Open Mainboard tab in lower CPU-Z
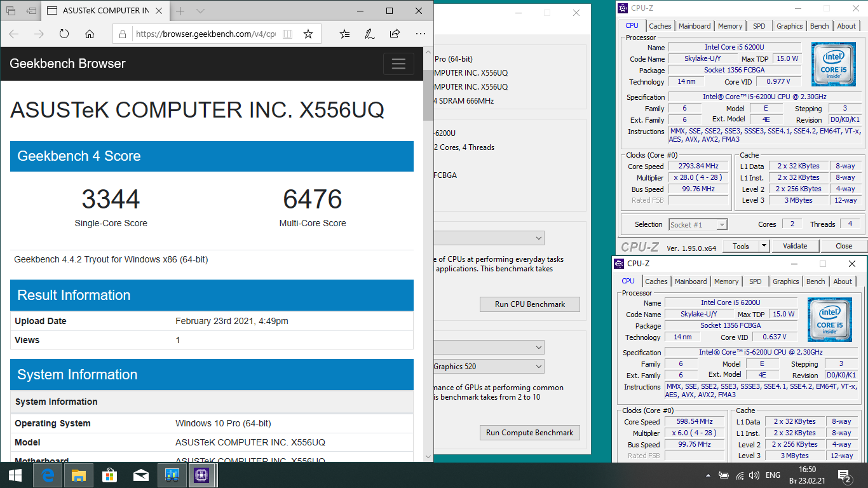 click(x=691, y=281)
